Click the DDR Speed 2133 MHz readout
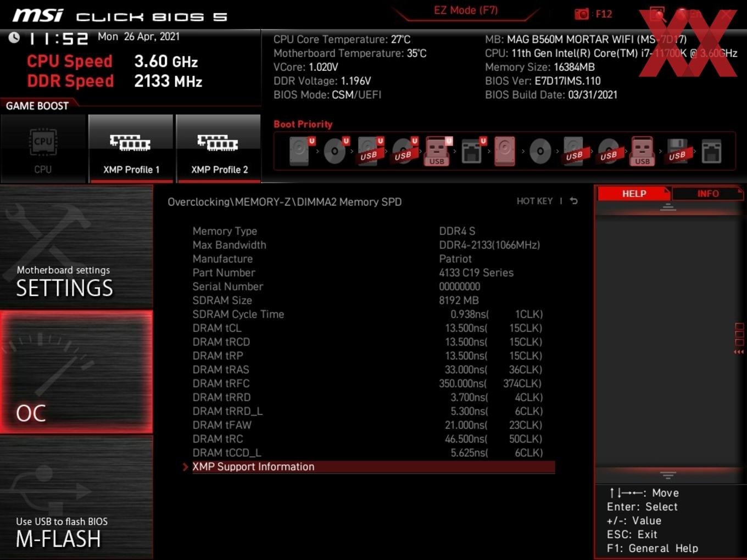This screenshot has height=560, width=747. coord(115,81)
